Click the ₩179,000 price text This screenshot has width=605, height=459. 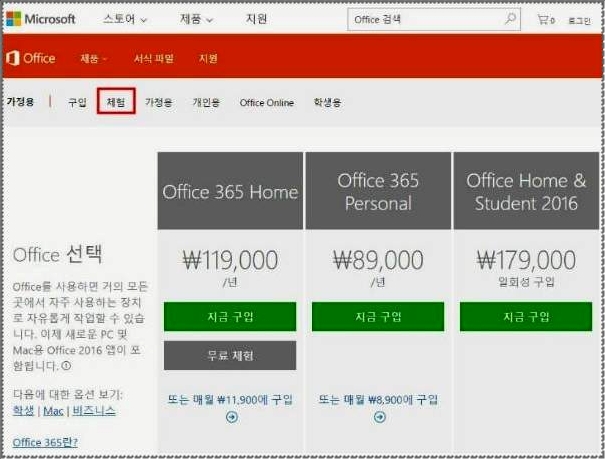(526, 260)
